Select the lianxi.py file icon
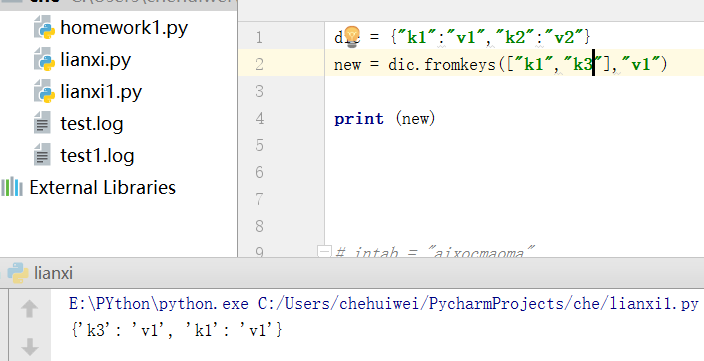The height and width of the screenshot is (361, 704). coord(44,60)
